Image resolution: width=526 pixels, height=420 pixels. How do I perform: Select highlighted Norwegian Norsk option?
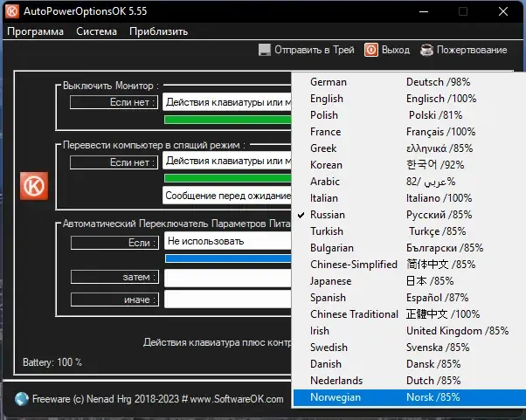click(410, 397)
